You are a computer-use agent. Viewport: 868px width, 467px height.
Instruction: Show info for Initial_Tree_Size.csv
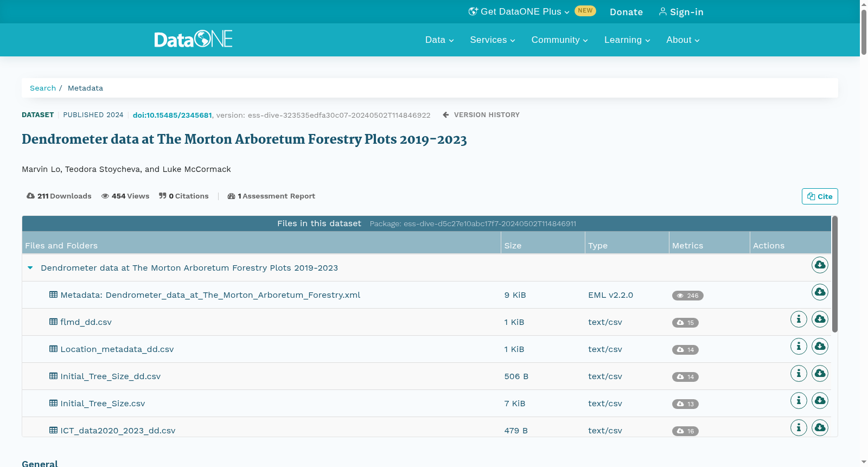(x=799, y=400)
